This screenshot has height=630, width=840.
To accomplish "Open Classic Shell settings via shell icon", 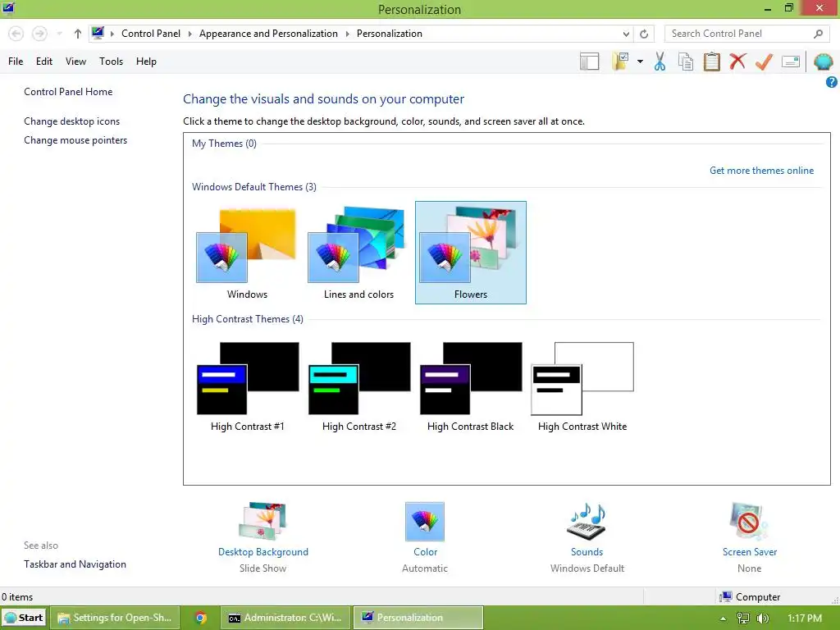I will [823, 62].
